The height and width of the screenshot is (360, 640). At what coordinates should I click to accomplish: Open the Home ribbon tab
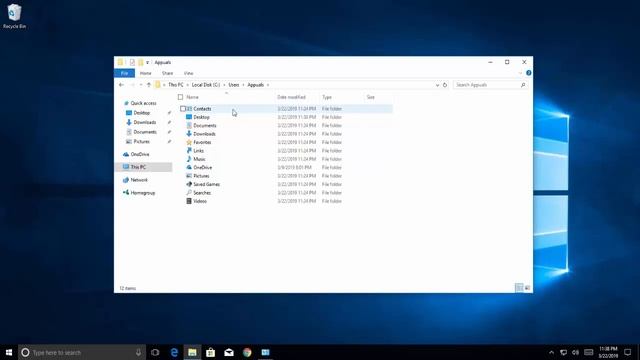click(x=146, y=73)
